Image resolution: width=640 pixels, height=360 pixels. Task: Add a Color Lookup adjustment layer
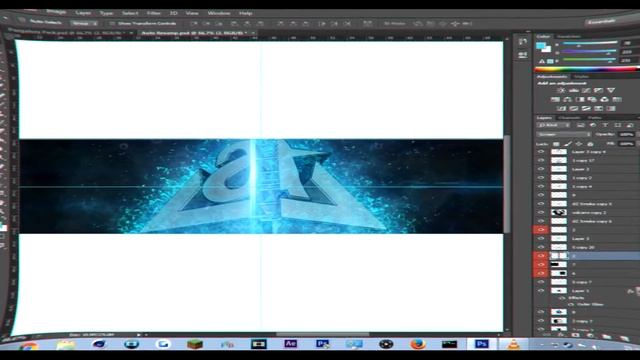click(617, 99)
